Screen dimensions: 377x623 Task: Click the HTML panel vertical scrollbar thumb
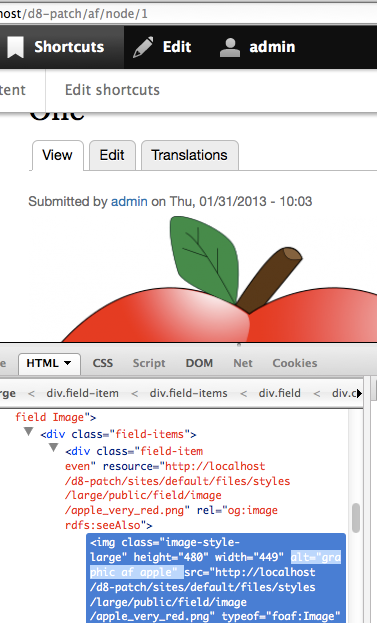(x=356, y=518)
